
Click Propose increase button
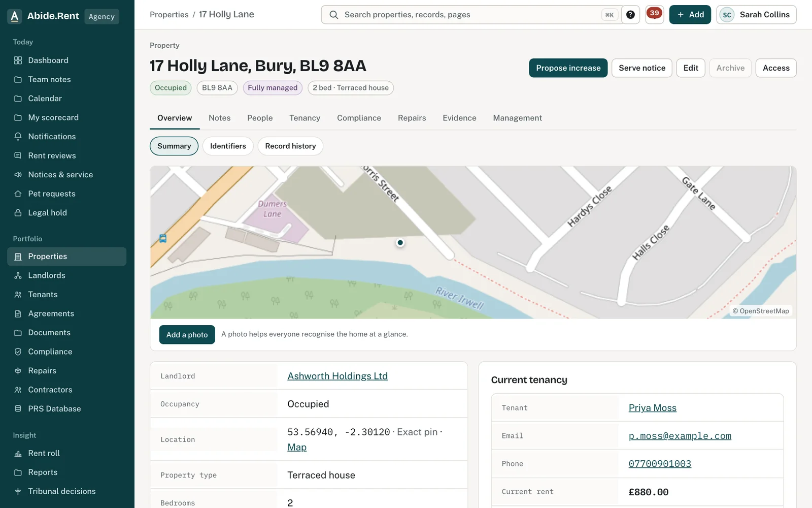pyautogui.click(x=568, y=68)
